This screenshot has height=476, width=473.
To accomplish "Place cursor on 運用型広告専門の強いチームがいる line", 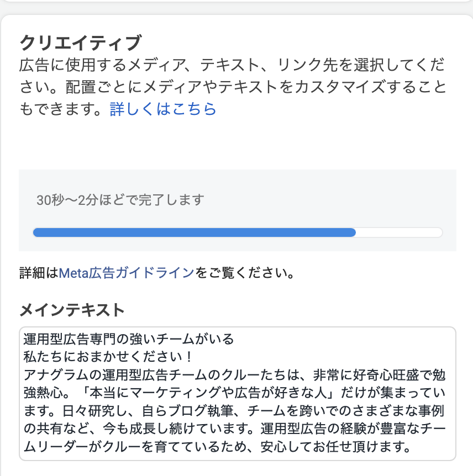I will 129,338.
